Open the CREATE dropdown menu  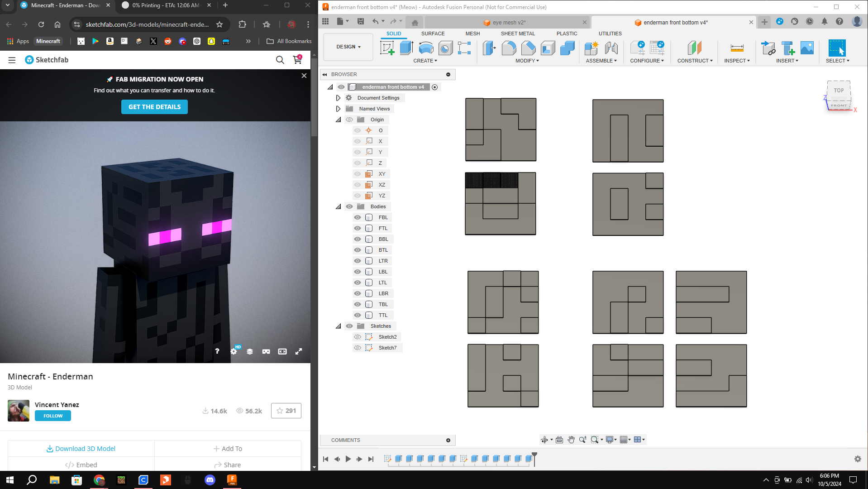(425, 61)
